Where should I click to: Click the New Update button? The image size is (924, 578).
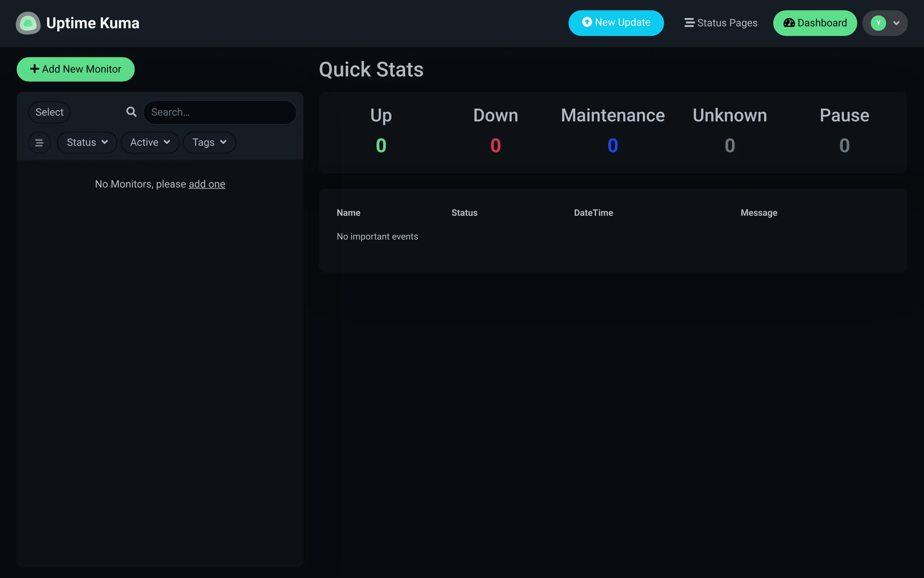click(x=616, y=23)
